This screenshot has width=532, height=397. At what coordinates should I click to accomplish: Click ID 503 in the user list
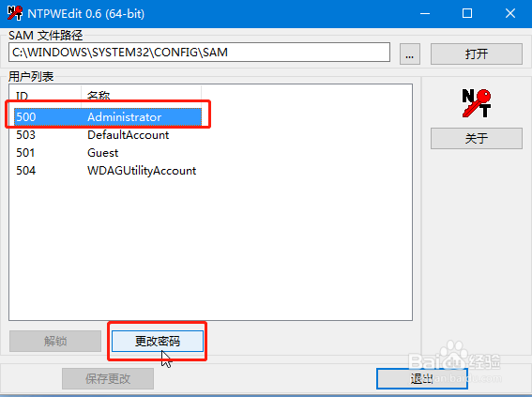(x=25, y=135)
